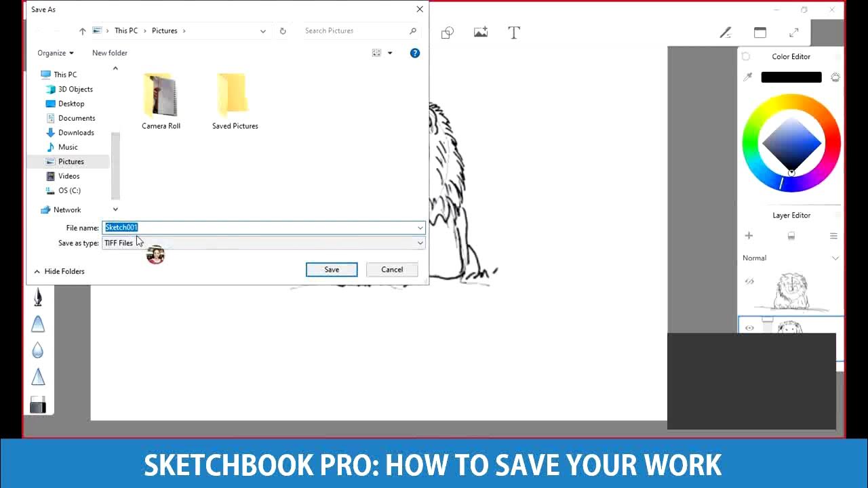Select the shapes tool in SketchBook toolbar
Image resolution: width=868 pixels, height=488 pixels.
(448, 33)
